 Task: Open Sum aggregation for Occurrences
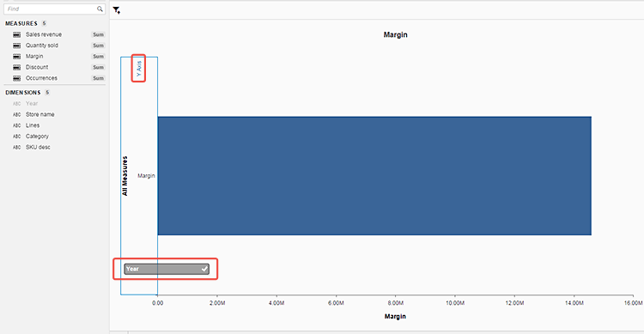click(98, 78)
